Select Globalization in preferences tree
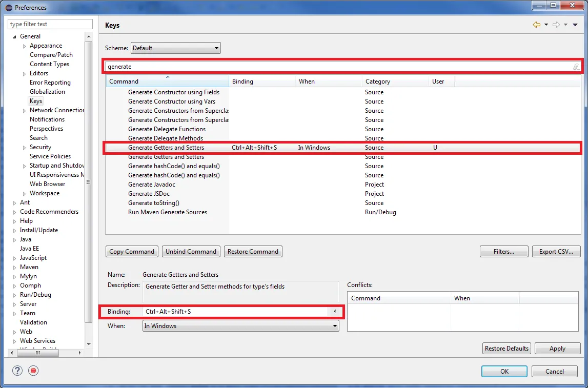The width and height of the screenshot is (588, 388). [47, 92]
